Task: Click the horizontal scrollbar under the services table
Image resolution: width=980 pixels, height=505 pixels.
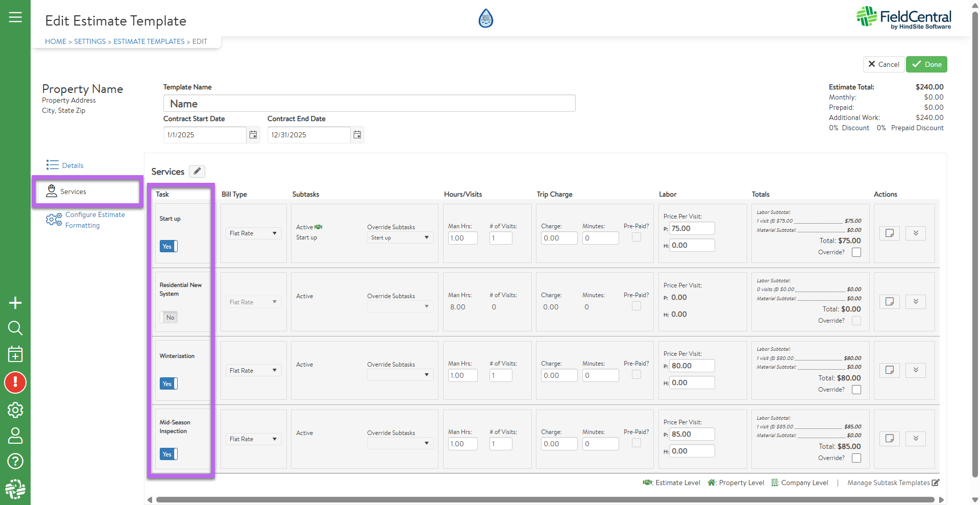Action: tap(544, 500)
